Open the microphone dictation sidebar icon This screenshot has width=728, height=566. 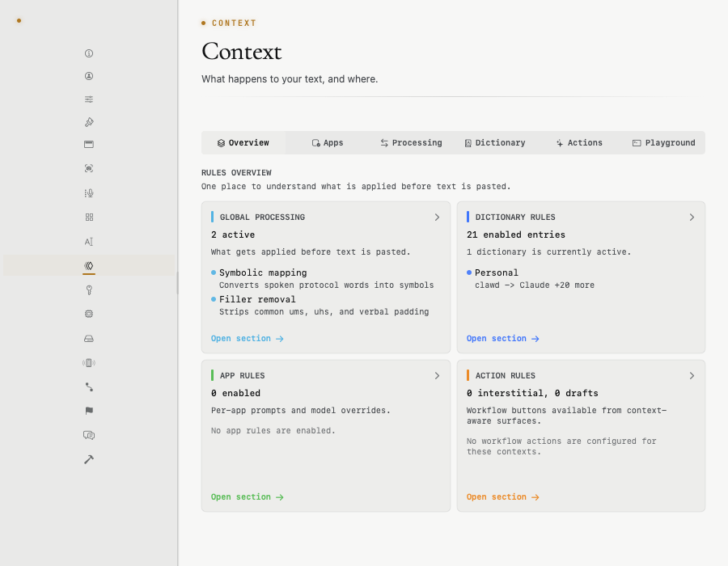[x=89, y=193]
